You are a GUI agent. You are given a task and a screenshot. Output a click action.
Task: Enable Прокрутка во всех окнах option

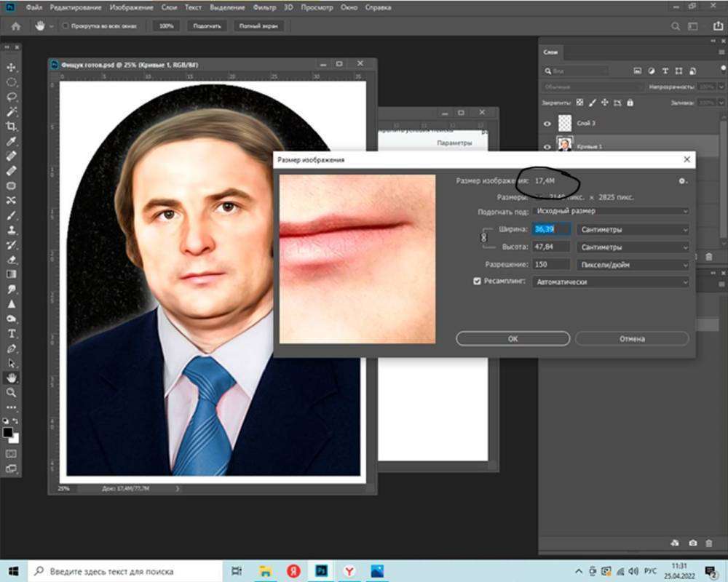65,25
